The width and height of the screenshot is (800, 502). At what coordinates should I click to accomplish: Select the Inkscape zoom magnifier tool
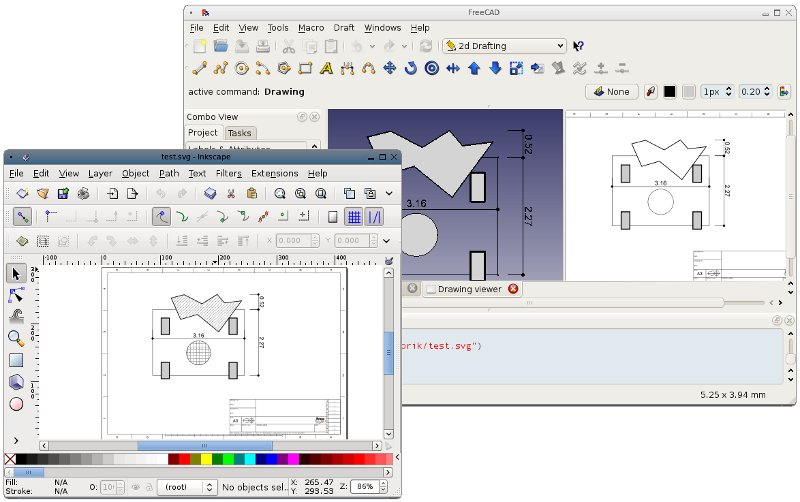tap(16, 338)
